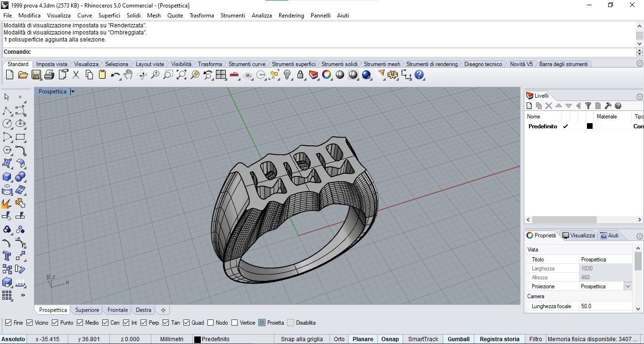Click Registra storia in status bar
Image resolution: width=644 pixels, height=344 pixels.
point(499,339)
